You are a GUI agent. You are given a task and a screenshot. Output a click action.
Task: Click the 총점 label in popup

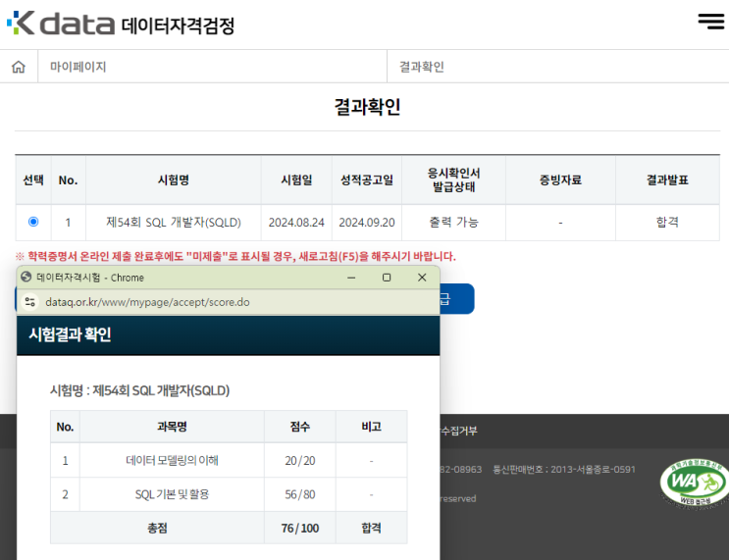157,528
